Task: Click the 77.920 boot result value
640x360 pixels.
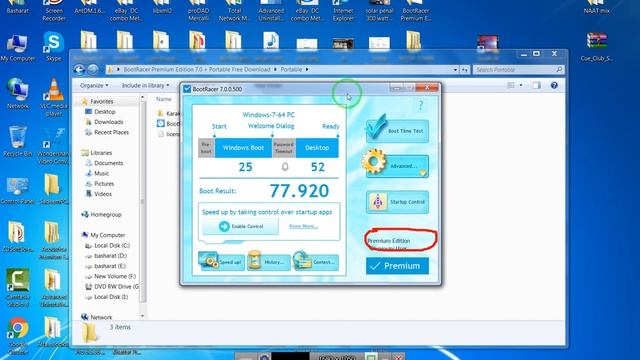Action: [299, 191]
